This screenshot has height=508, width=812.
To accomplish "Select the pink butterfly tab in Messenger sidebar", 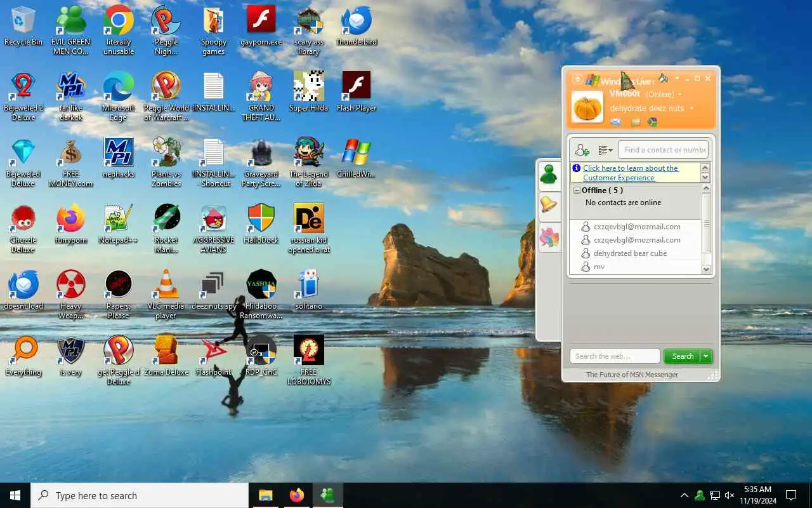I will tap(549, 237).
